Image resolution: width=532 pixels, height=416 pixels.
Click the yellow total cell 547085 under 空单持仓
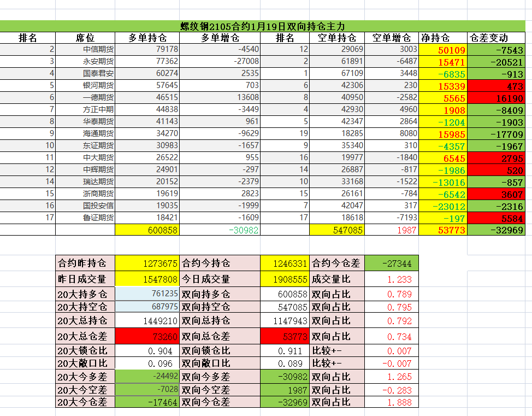coord(337,230)
